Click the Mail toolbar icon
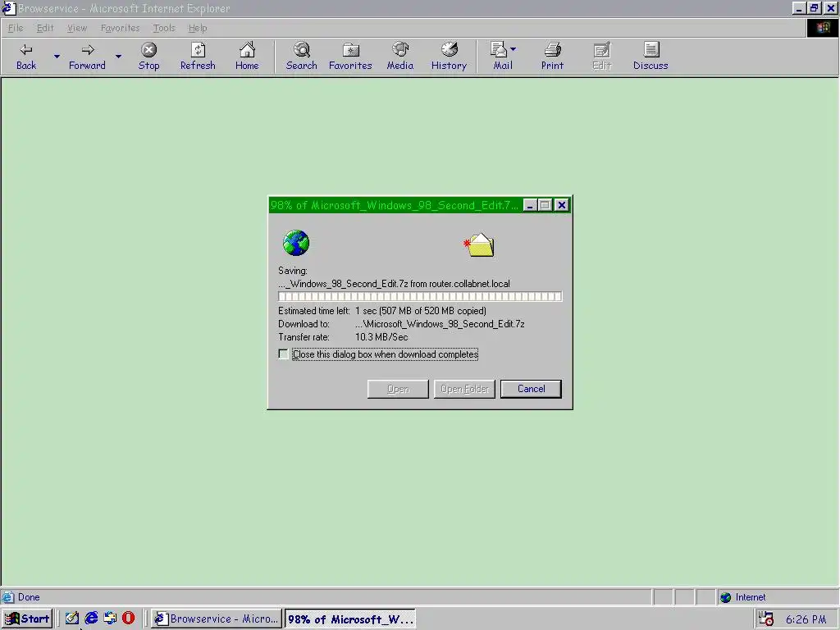Image resolution: width=840 pixels, height=630 pixels. pos(500,57)
